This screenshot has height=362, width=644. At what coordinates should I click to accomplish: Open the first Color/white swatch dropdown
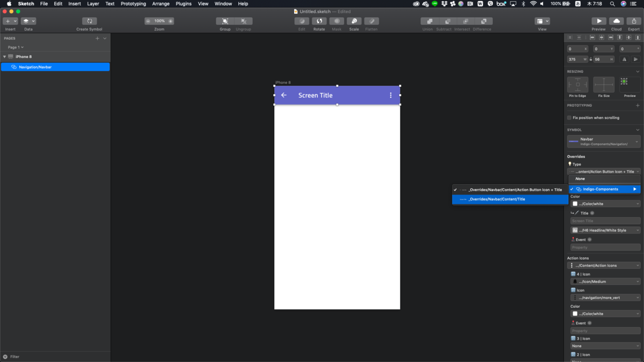pos(605,204)
